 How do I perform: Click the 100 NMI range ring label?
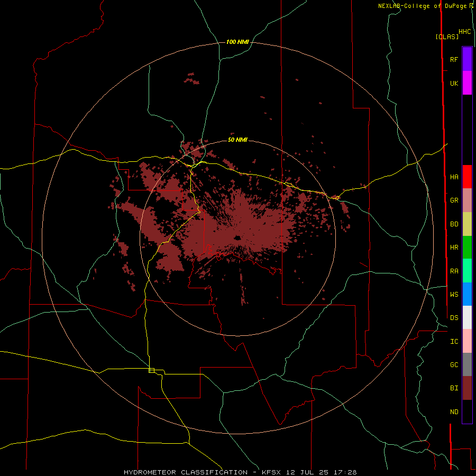pos(237,42)
